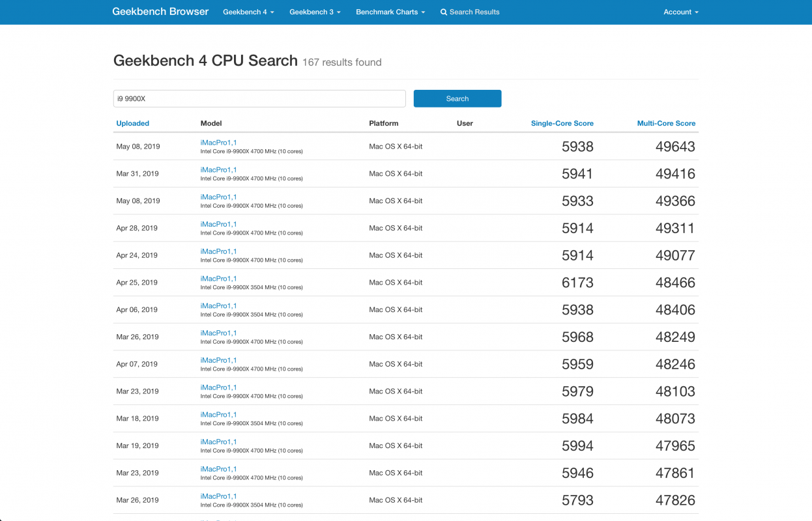Open the iMacPro1,1 result scoring 49643
812x521 pixels.
pyautogui.click(x=218, y=143)
